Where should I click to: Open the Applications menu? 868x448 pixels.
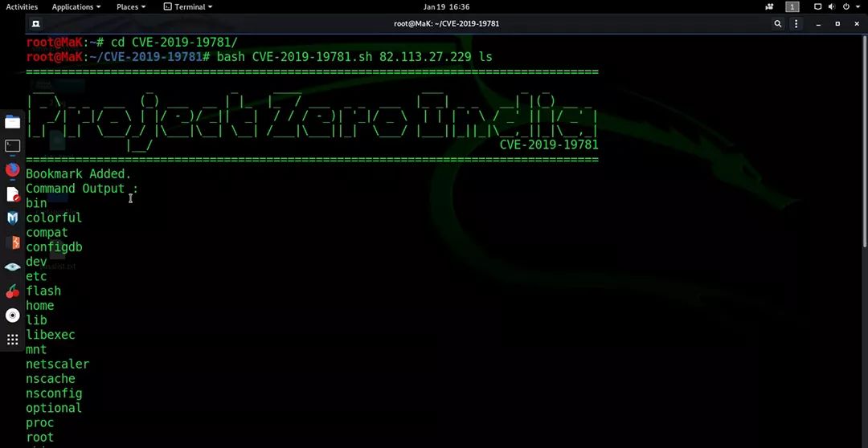(x=76, y=6)
